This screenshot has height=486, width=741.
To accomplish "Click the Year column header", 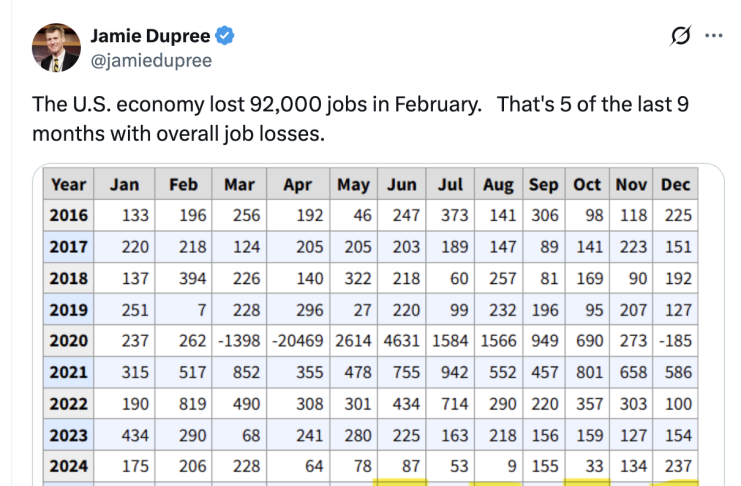I will 68,185.
